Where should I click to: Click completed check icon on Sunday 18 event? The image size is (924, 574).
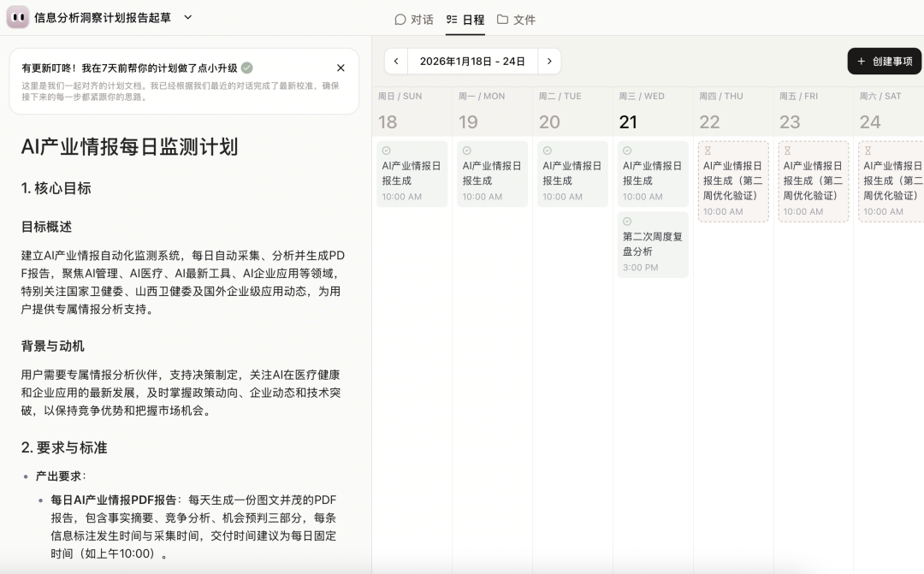(x=387, y=151)
